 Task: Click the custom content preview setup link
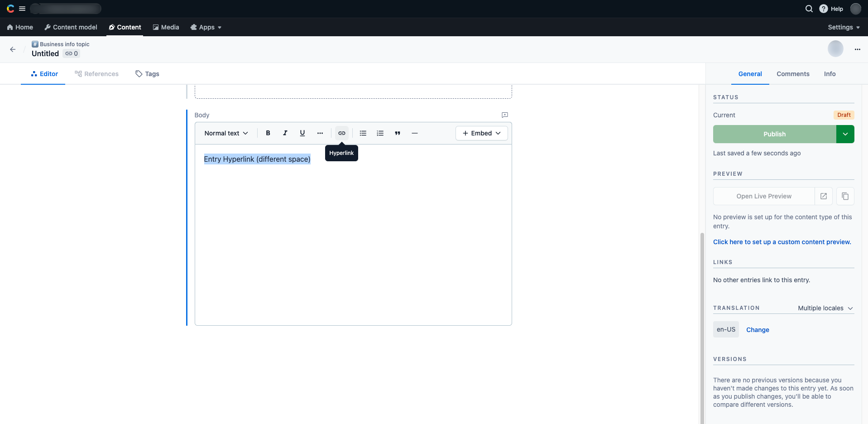coord(782,242)
